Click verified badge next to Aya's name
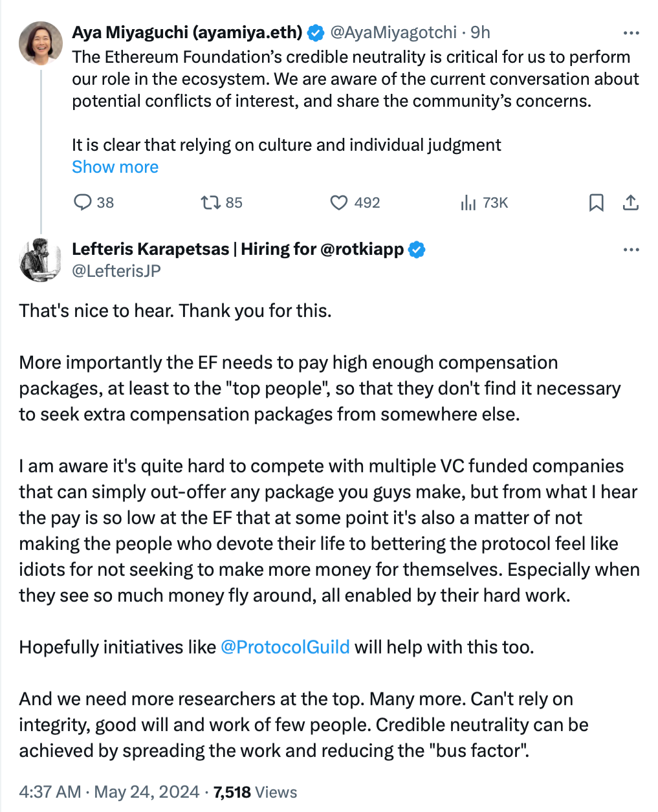 click(x=316, y=32)
